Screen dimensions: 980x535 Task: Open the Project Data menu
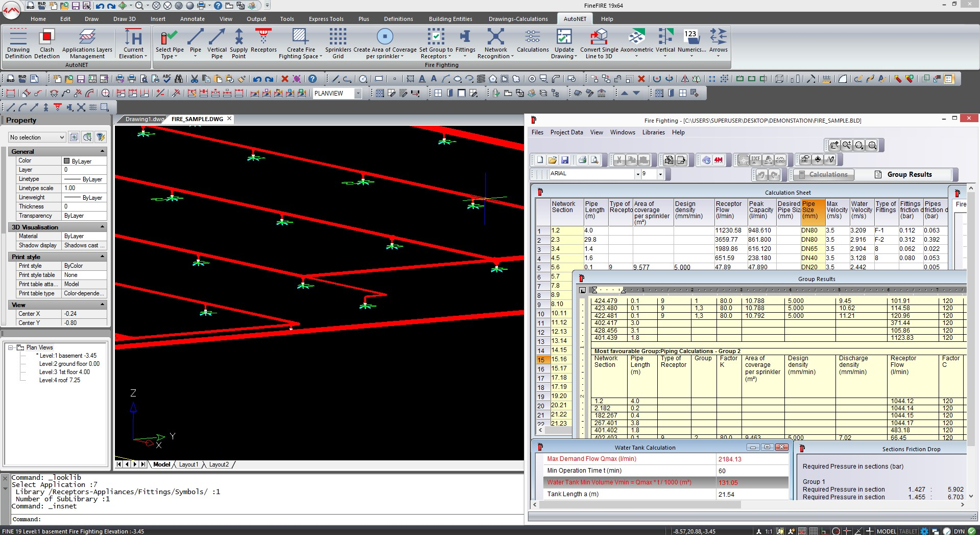tap(566, 132)
